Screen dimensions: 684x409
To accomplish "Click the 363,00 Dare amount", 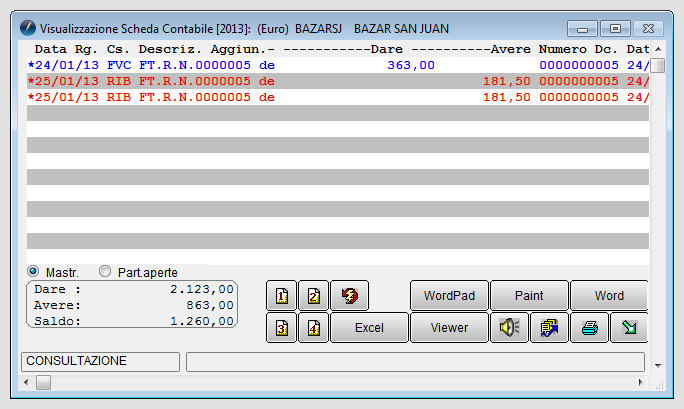I will click(x=411, y=65).
